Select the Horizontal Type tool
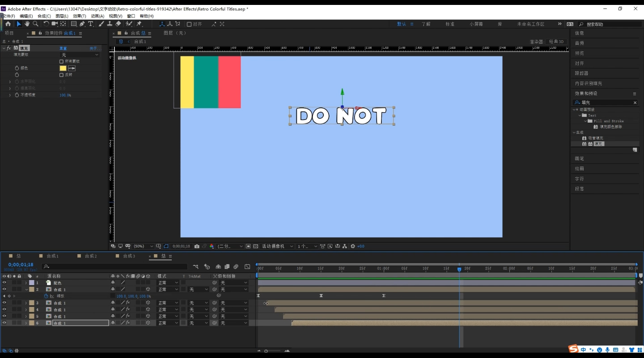 tap(91, 24)
